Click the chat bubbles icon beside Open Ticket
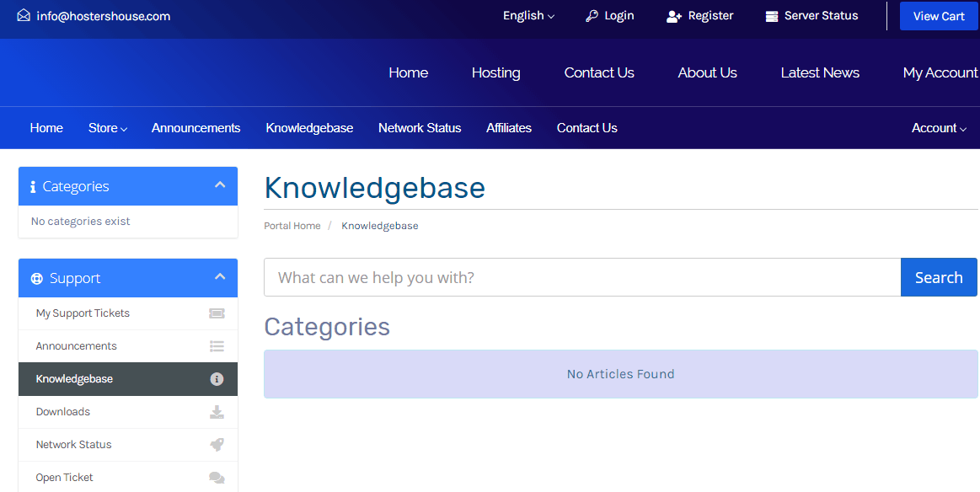Image resolution: width=980 pixels, height=492 pixels. [x=217, y=478]
